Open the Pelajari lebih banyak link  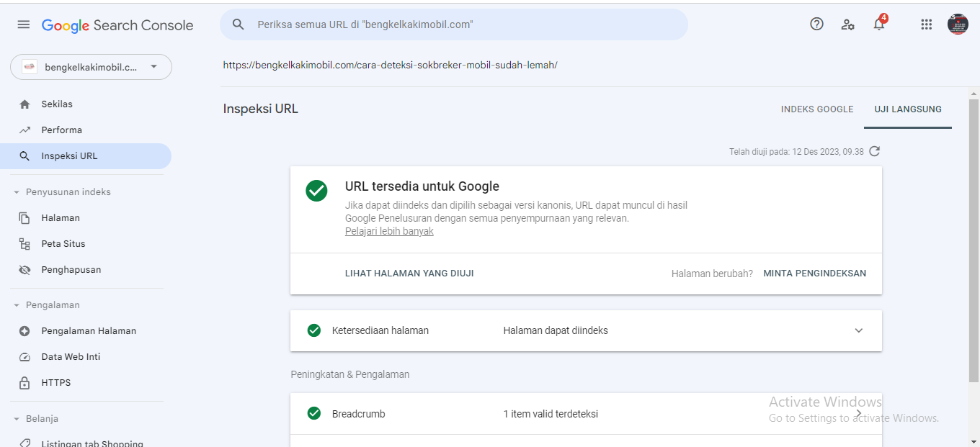pos(389,232)
